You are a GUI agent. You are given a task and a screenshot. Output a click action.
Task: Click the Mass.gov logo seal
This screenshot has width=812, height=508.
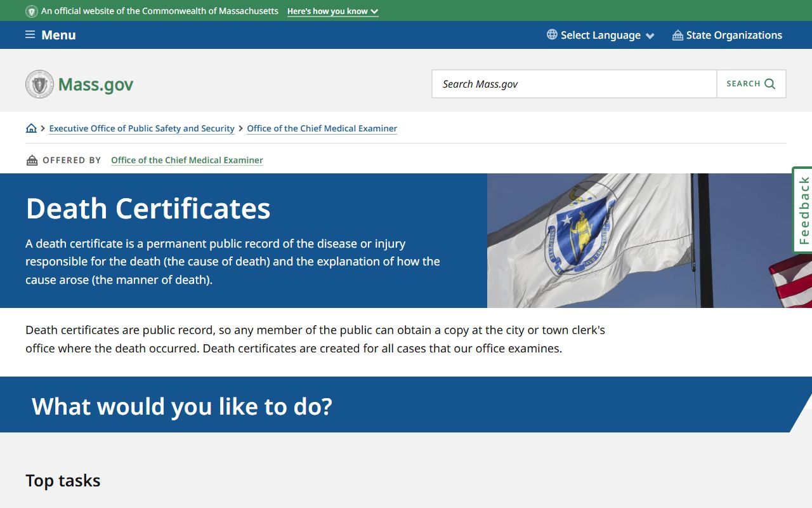39,84
